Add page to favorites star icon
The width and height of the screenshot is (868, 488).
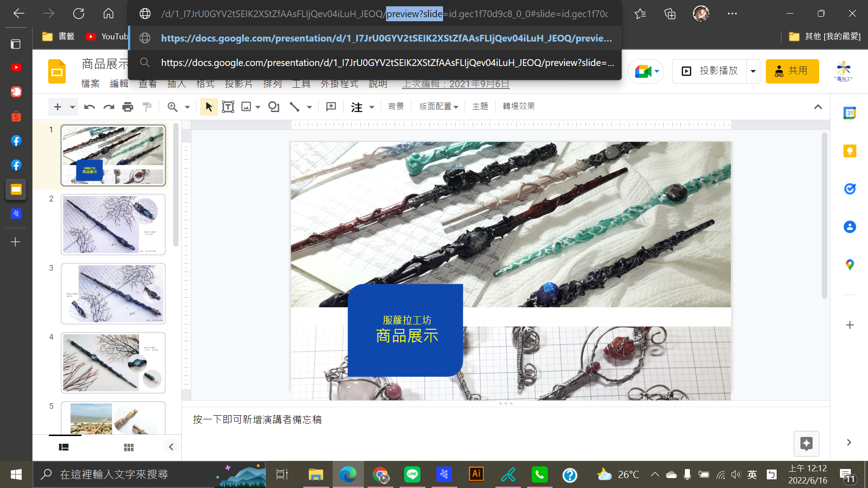click(x=640, y=14)
